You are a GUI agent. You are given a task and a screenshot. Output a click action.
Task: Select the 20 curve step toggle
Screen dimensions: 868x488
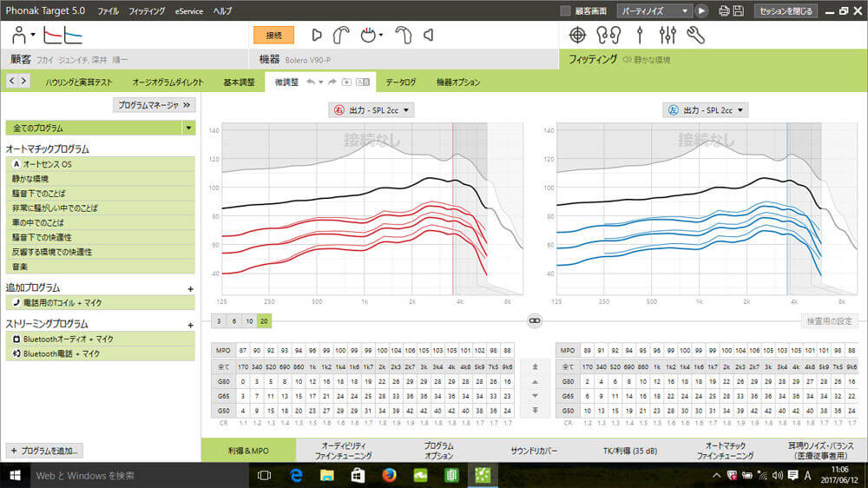tap(264, 320)
